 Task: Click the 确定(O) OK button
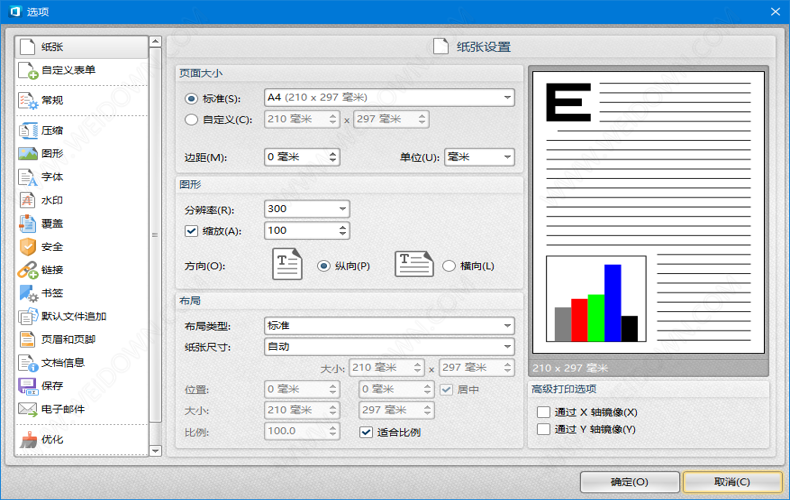coord(630,482)
